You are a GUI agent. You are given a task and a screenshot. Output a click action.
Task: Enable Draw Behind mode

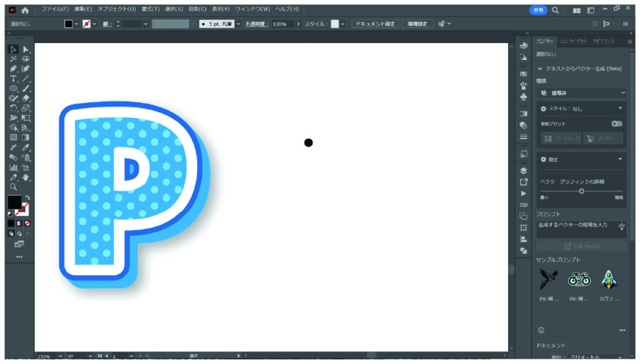tap(19, 234)
